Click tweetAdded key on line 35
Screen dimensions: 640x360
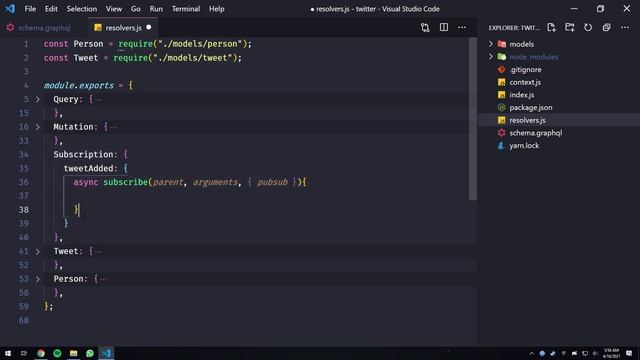tap(88, 168)
